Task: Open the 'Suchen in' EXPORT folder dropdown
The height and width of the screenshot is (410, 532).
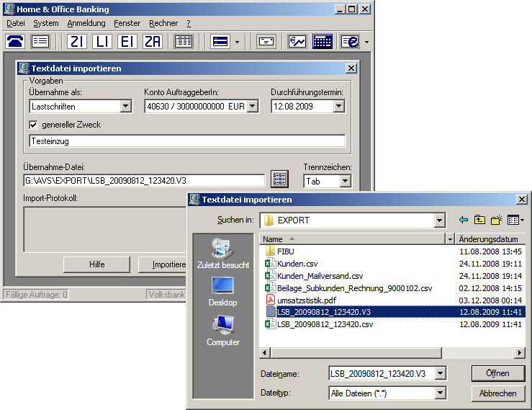Action: (439, 220)
